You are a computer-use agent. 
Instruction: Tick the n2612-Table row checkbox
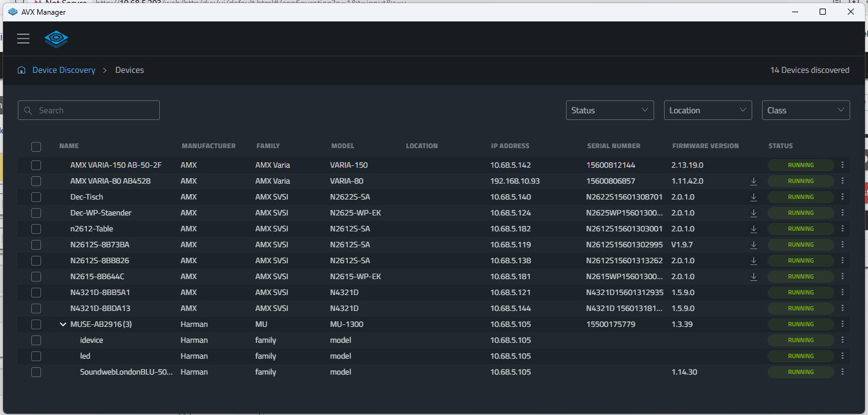point(36,229)
